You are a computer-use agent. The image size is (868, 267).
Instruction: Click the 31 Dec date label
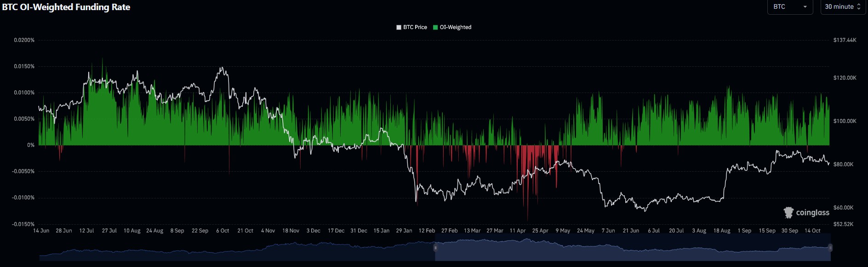tap(359, 231)
